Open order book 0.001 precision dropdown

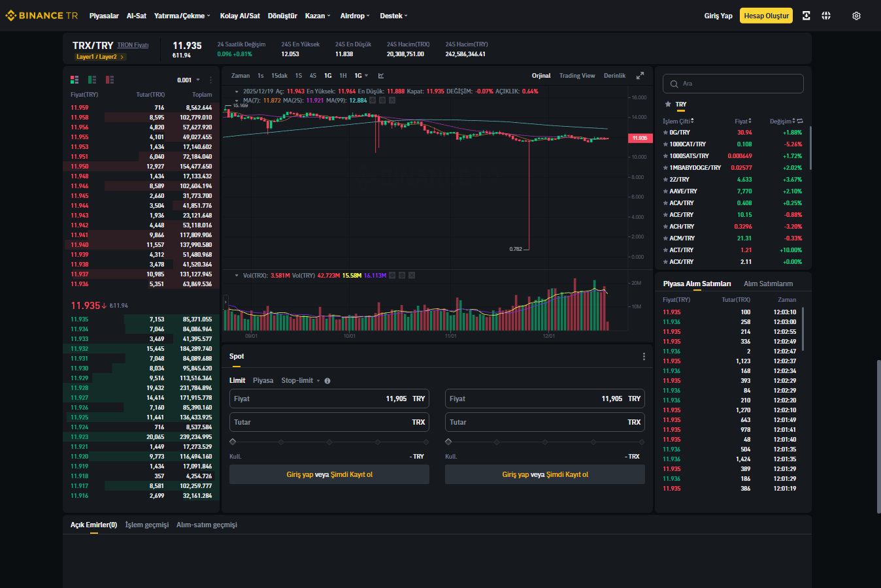[189, 80]
